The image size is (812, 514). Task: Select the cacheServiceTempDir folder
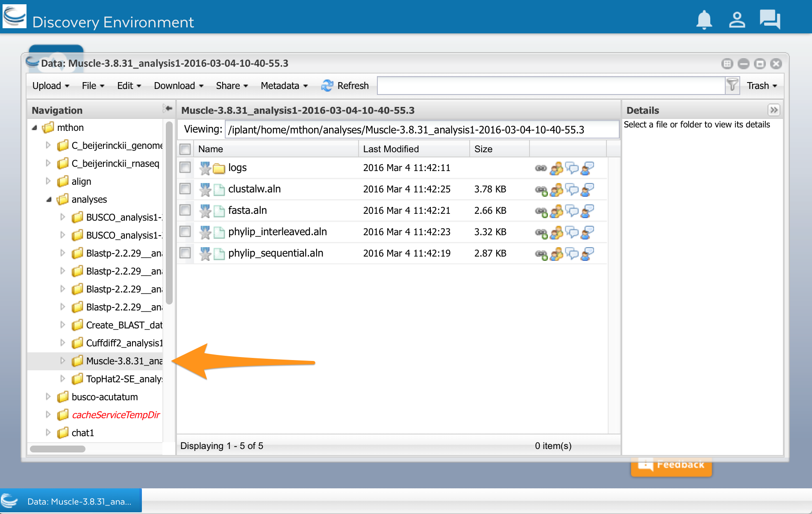coord(115,415)
